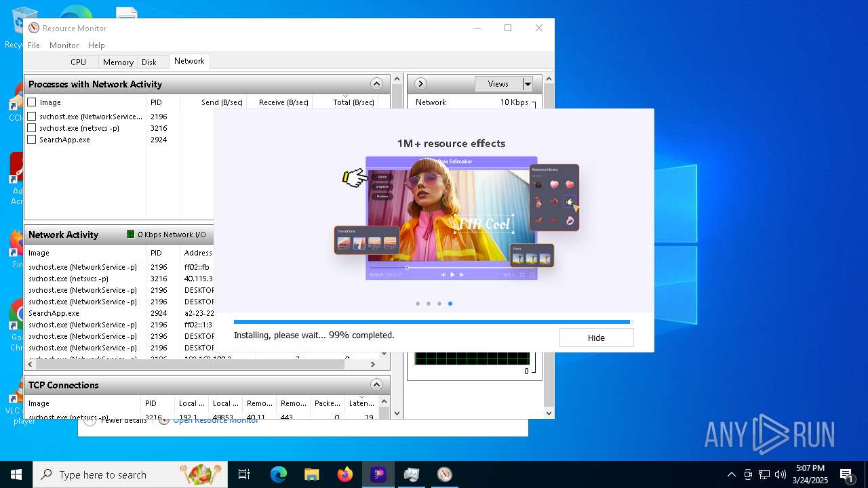
Task: Open the Help menu
Action: 96,45
